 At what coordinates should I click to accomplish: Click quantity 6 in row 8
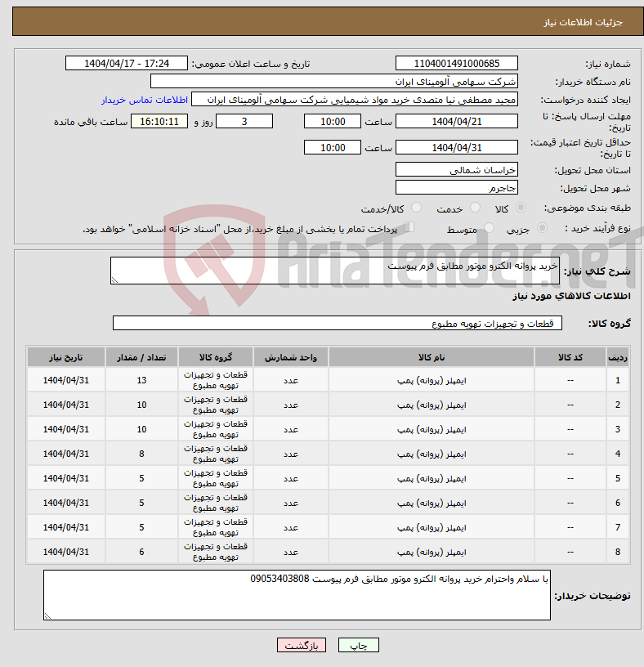(141, 552)
